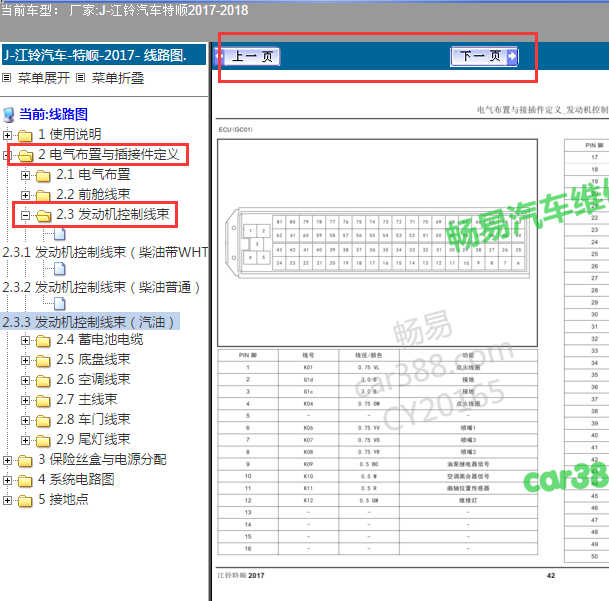This screenshot has height=601, width=609.
Task: Click the 菜单折叠 list icon
Action: pyautogui.click(x=80, y=78)
